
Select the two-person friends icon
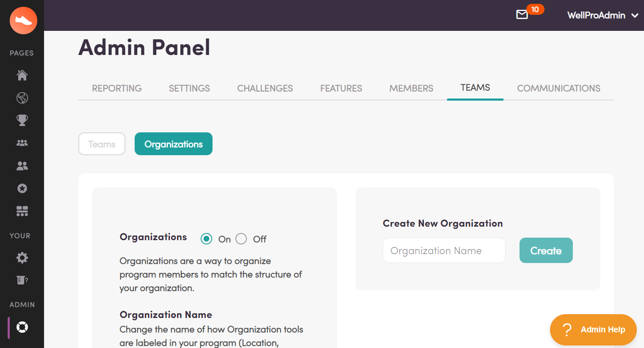click(x=22, y=166)
